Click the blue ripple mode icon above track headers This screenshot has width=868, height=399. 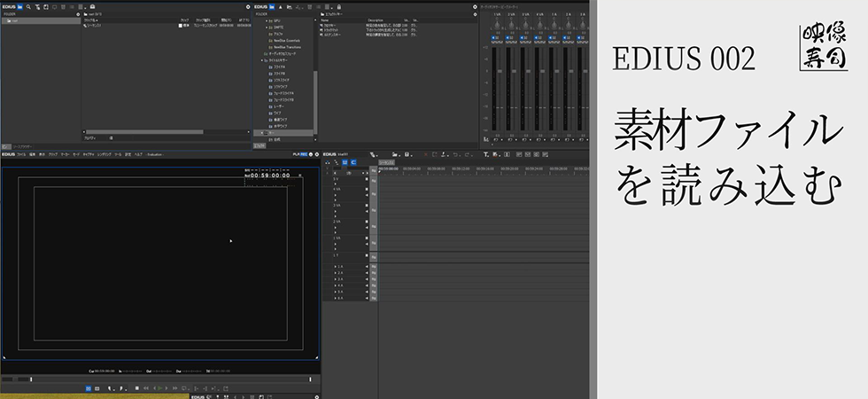tap(345, 162)
